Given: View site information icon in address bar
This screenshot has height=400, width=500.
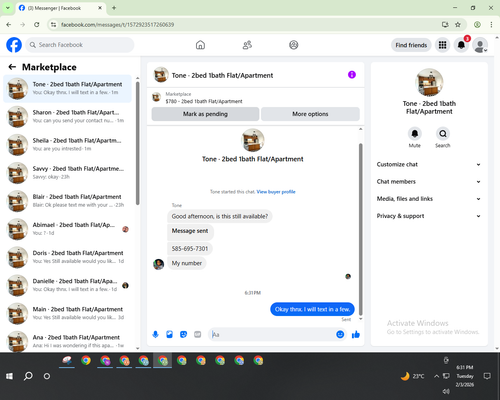Looking at the screenshot, I should click(x=54, y=25).
